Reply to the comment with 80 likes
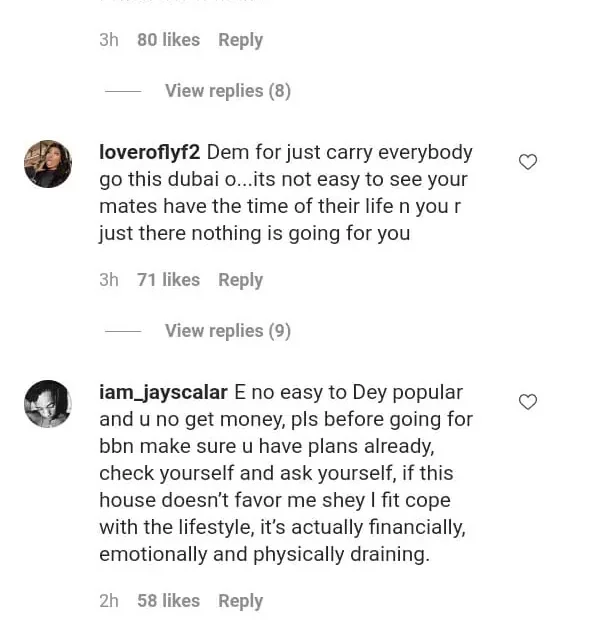This screenshot has width=600, height=630. point(240,40)
